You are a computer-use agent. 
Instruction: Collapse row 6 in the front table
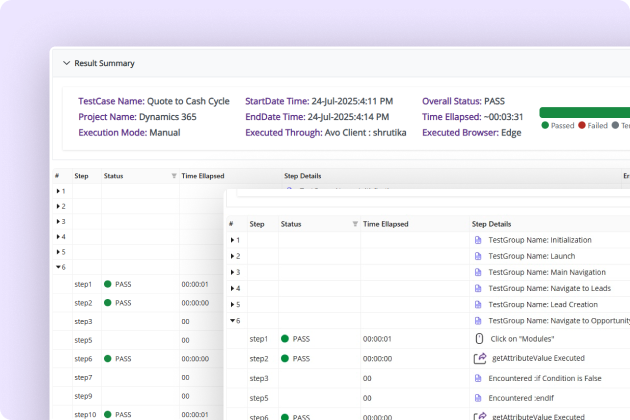click(233, 321)
